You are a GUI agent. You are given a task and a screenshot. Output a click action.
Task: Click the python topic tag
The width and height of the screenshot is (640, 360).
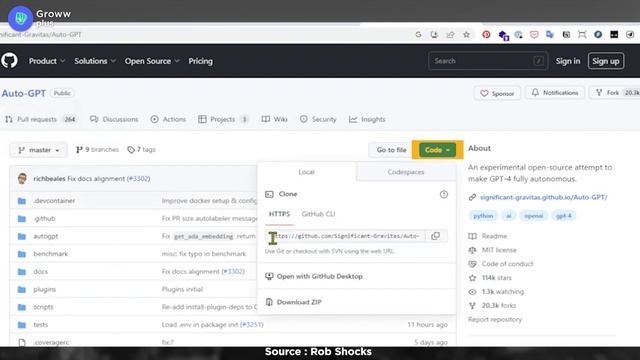pyautogui.click(x=483, y=216)
